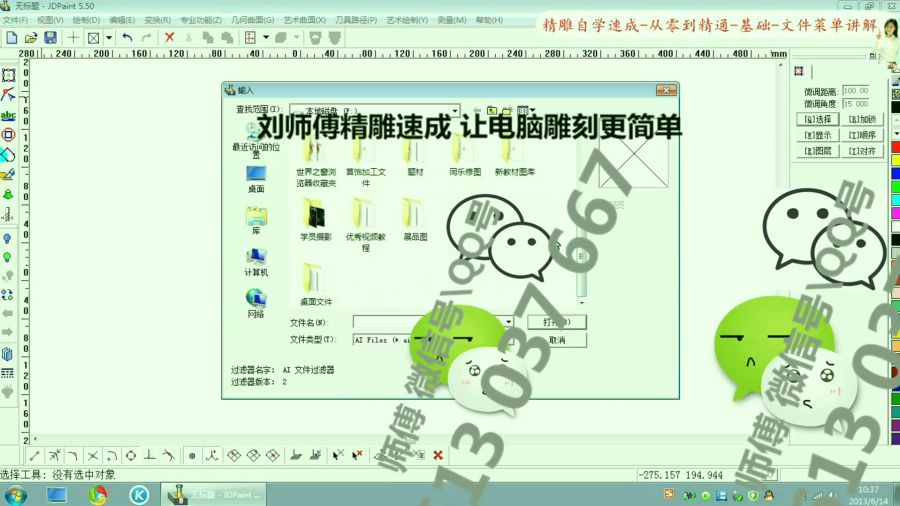The width and height of the screenshot is (900, 506).
Task: Open file with the folder toolbar icon
Action: pyautogui.click(x=31, y=38)
